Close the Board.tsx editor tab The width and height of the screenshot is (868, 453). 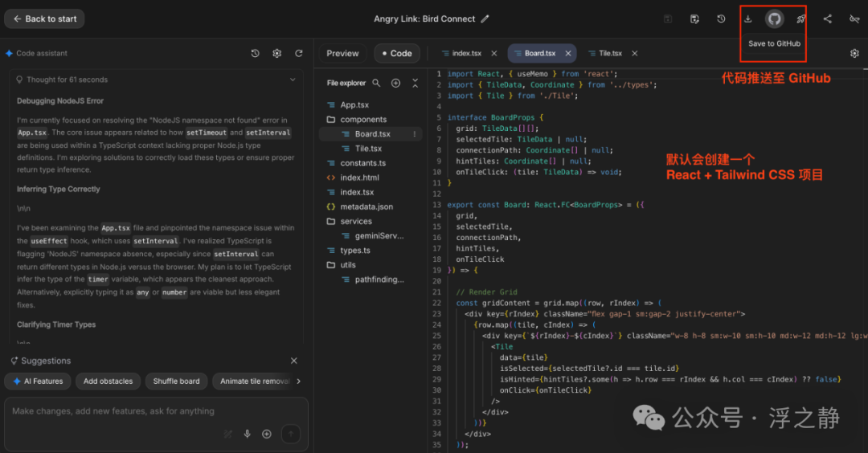[568, 53]
